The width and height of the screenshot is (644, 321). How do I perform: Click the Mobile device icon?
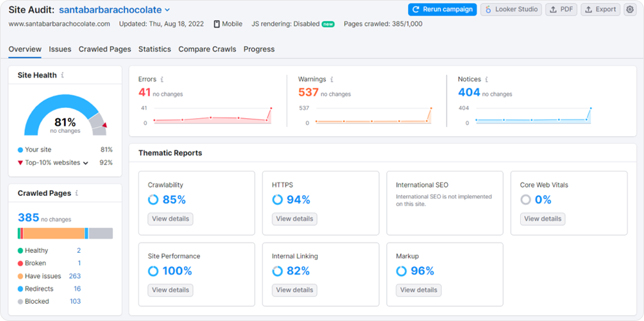pyautogui.click(x=217, y=25)
